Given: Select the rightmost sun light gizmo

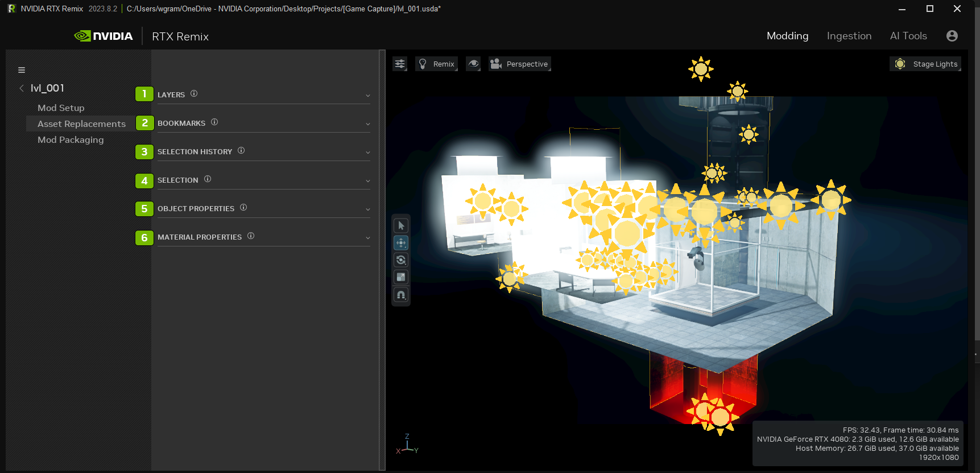Looking at the screenshot, I should coord(831,200).
